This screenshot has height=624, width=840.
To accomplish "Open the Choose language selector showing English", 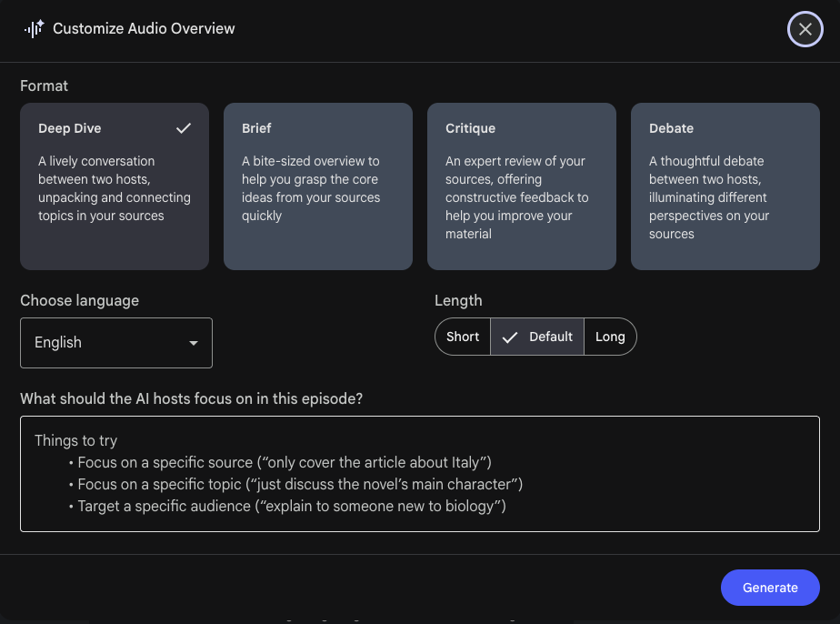I will click(x=116, y=343).
